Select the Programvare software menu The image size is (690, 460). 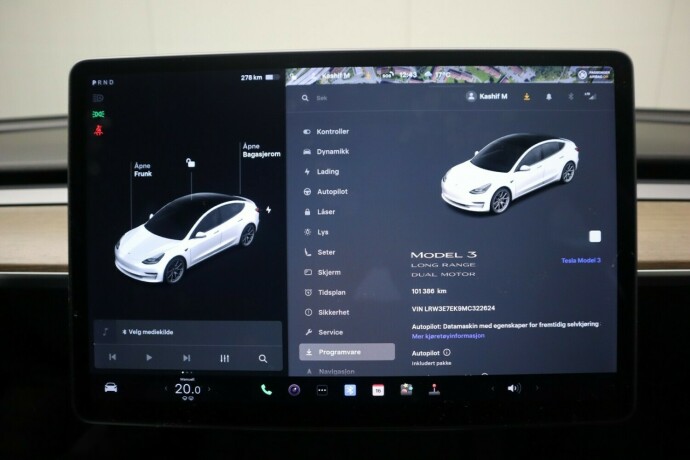347,352
